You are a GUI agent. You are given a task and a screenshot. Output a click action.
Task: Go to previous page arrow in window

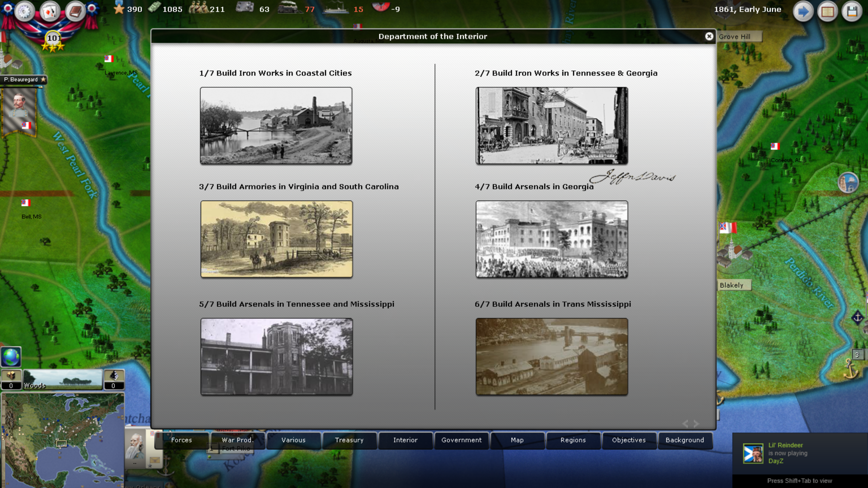pos(685,424)
